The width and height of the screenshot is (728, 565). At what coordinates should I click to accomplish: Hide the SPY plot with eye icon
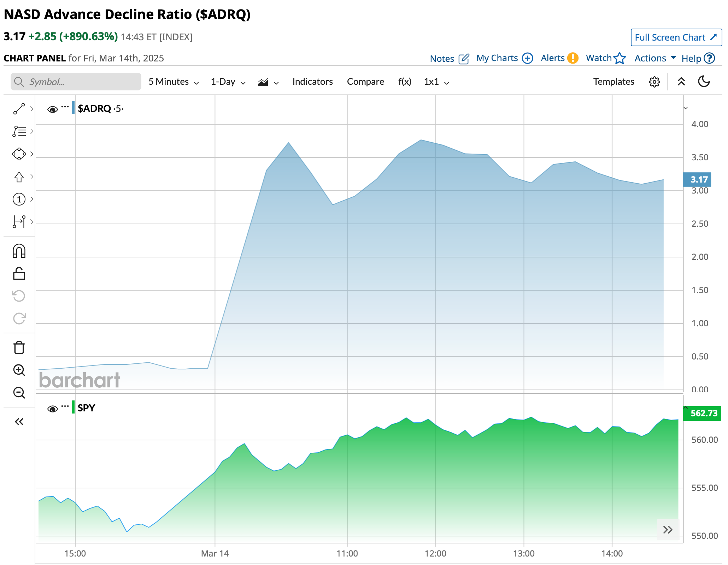click(x=52, y=409)
